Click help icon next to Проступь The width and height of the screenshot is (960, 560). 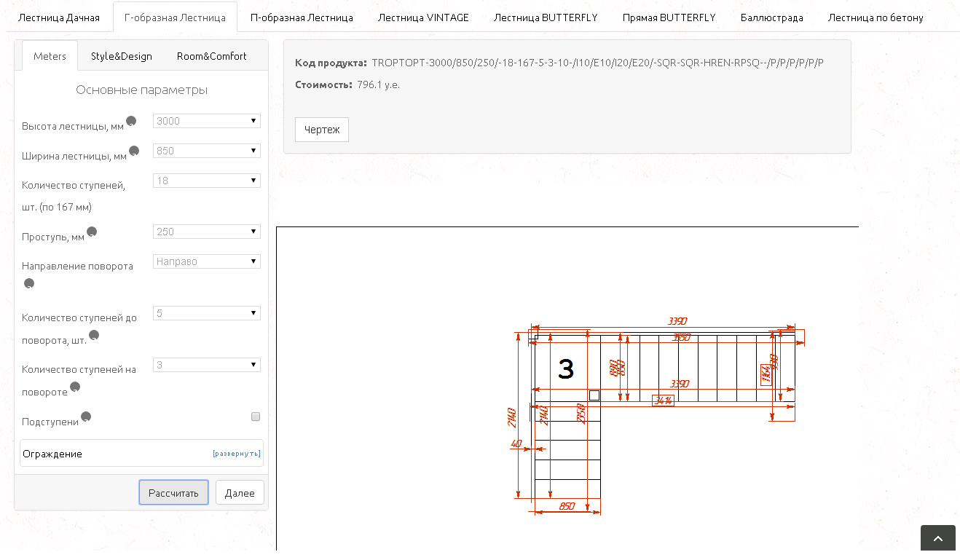pyautogui.click(x=92, y=232)
